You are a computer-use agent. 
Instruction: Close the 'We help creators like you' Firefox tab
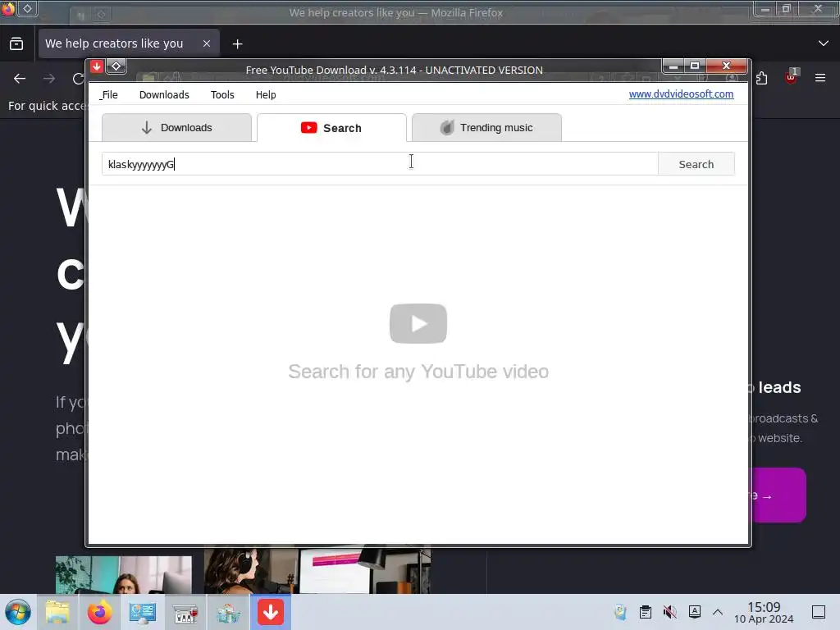[x=207, y=43]
